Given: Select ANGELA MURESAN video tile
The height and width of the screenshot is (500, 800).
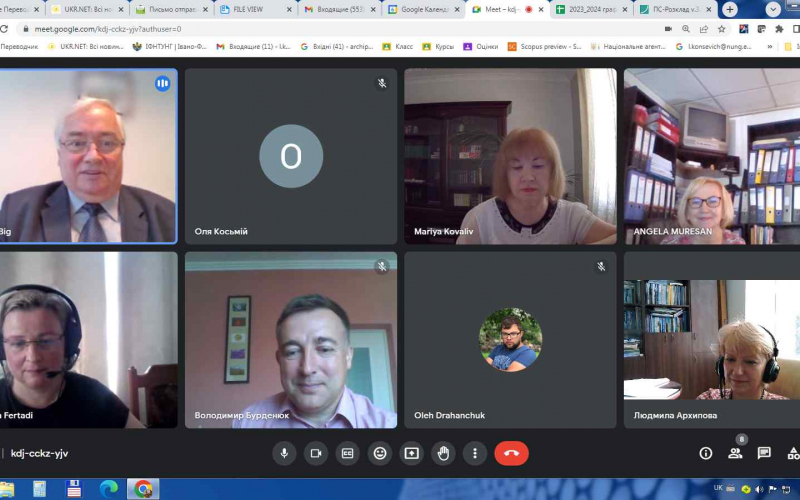Looking at the screenshot, I should click(x=712, y=156).
